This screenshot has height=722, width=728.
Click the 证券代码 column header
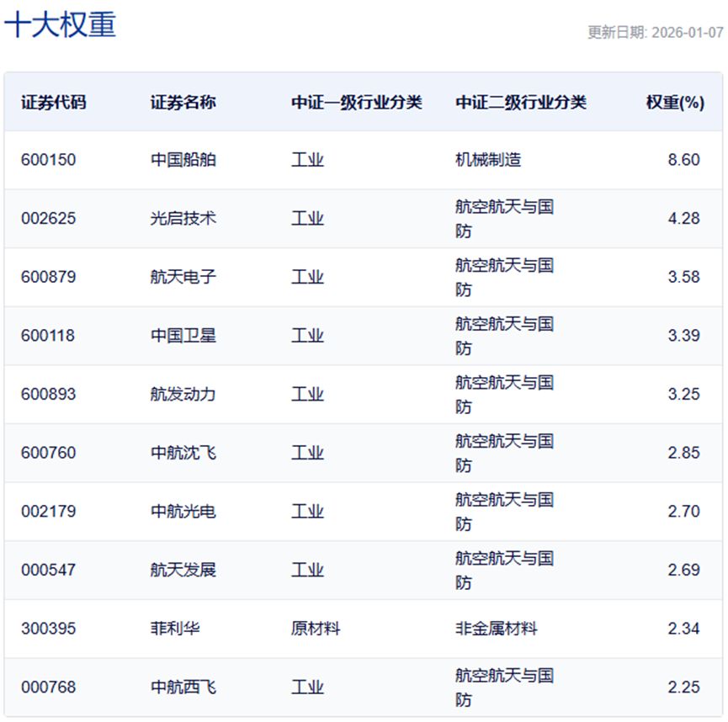(x=53, y=103)
